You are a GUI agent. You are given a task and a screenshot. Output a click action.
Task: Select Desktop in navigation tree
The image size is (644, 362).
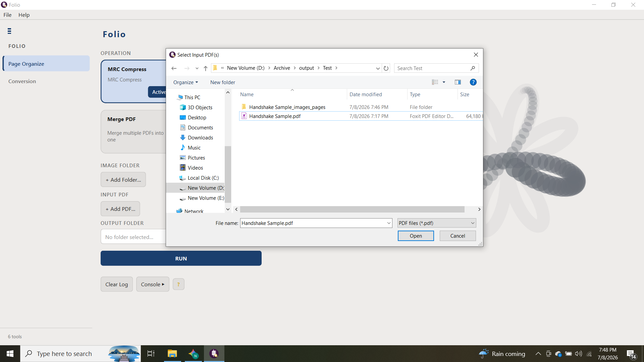pos(197,117)
